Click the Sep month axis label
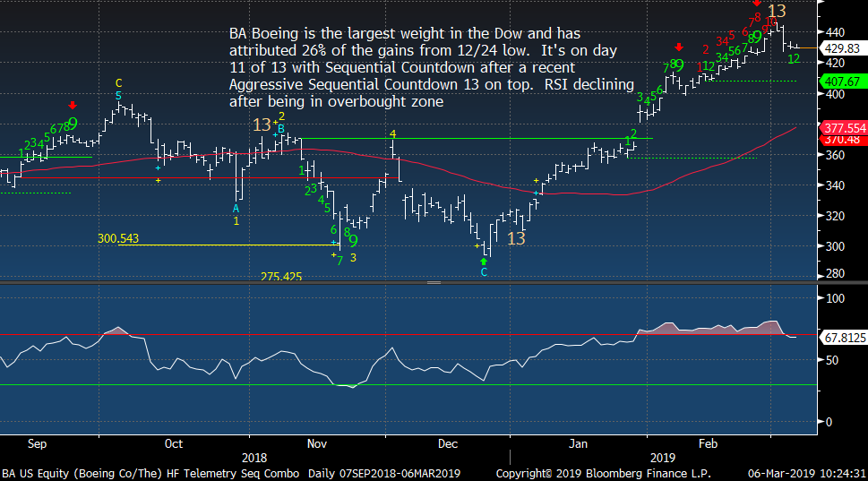Image resolution: width=868 pixels, height=481 pixels. 37,444
